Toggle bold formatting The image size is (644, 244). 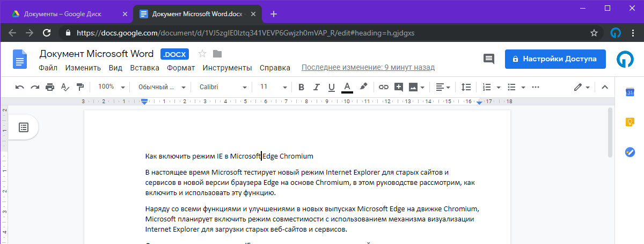pos(301,87)
